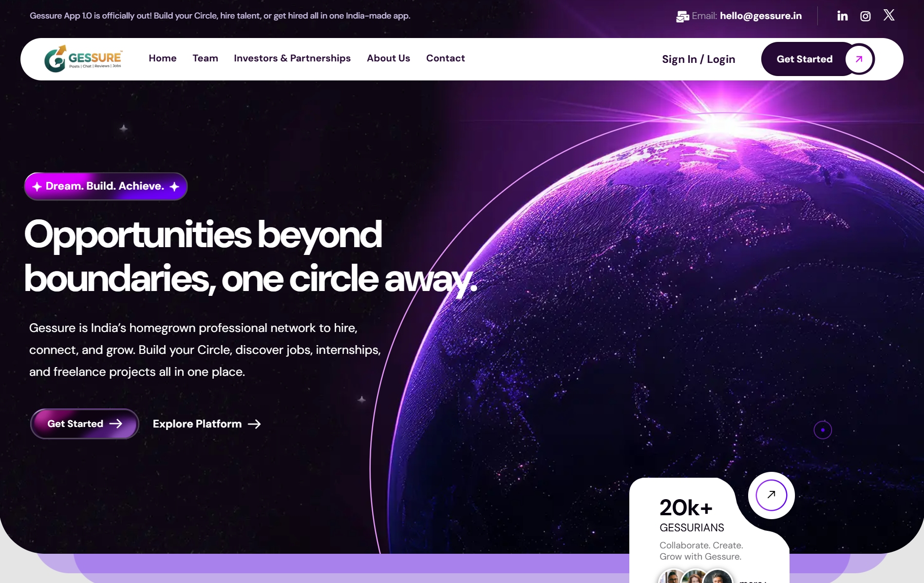
Task: Go to the Home menu item
Action: 163,58
